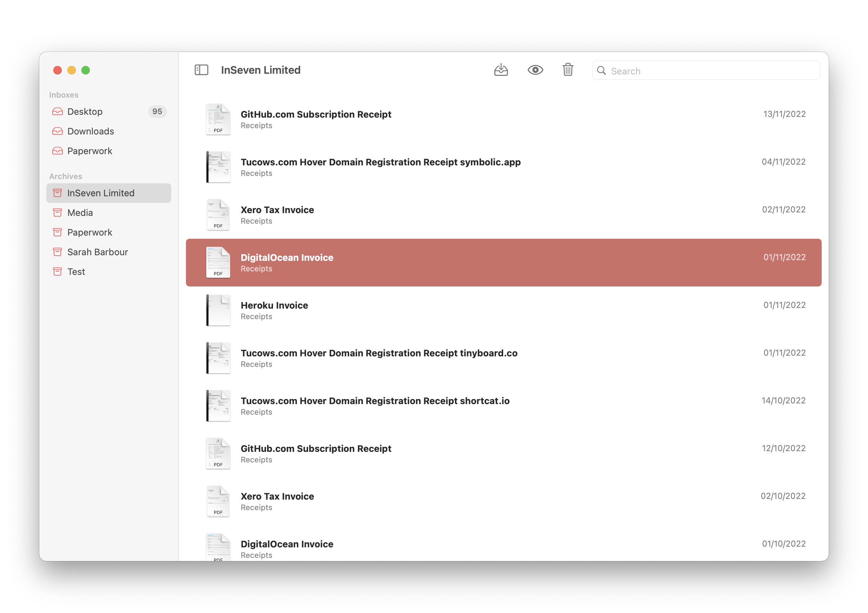Click PDF thumbnail of 02/10/2022 Xero invoice

coord(218,501)
